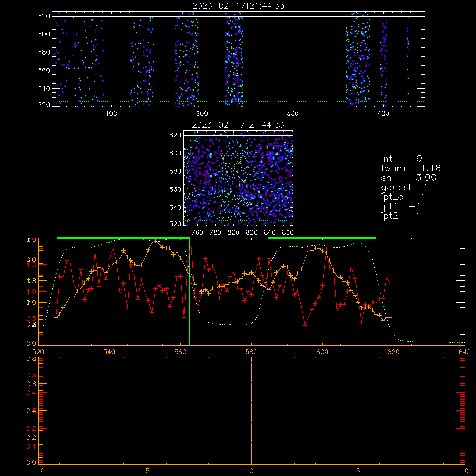Select the 'fwhm 1.16' parameter line
The width and height of the screenshot is (476, 476).
(411, 168)
